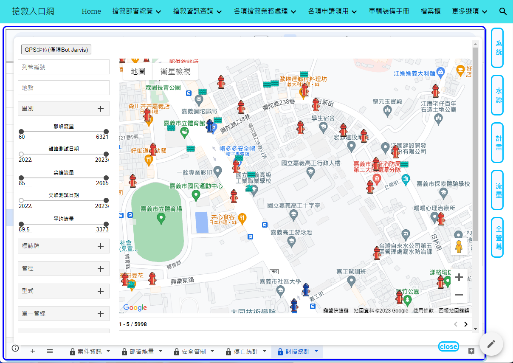Expand third filter section below the sliders
The image size is (513, 363).
[64, 291]
